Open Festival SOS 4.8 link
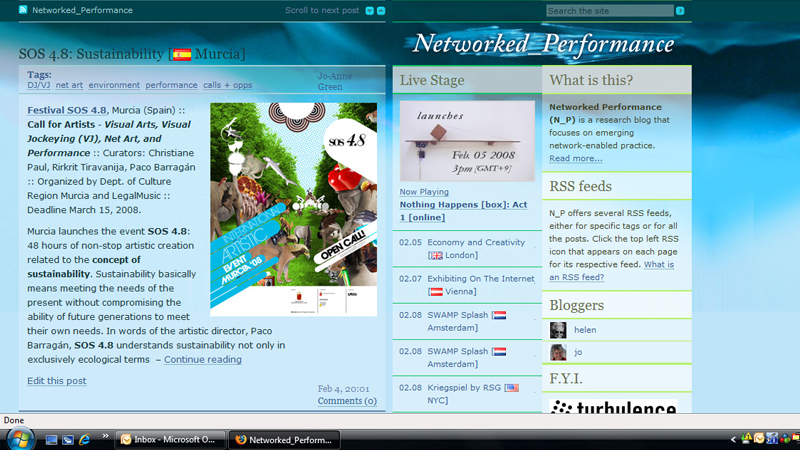 coord(67,110)
